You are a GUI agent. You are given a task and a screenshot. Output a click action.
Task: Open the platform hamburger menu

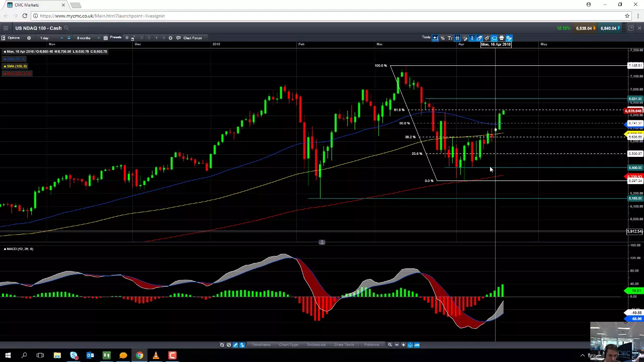[6, 28]
